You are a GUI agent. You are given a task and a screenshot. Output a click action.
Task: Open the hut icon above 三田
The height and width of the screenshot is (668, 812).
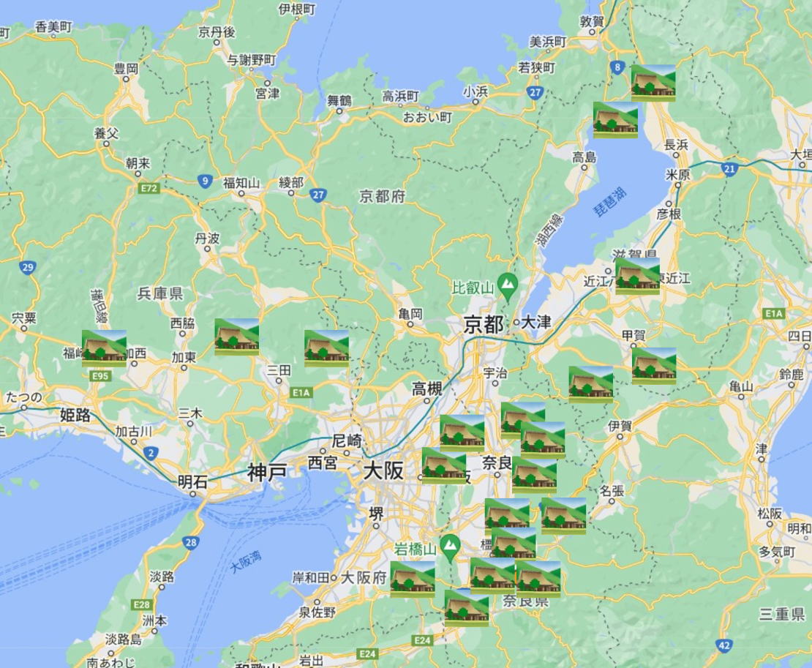point(326,348)
